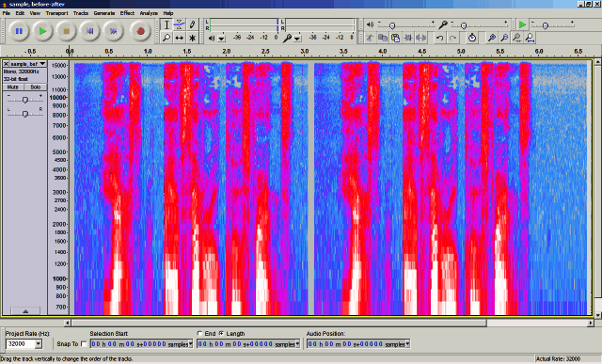Click the Fit Project zoom icon

[530, 38]
